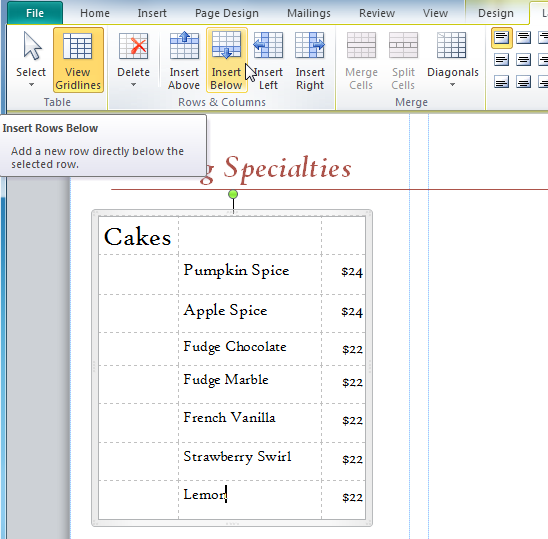Click the Insert Below icon
The height and width of the screenshot is (539, 548).
(226, 45)
